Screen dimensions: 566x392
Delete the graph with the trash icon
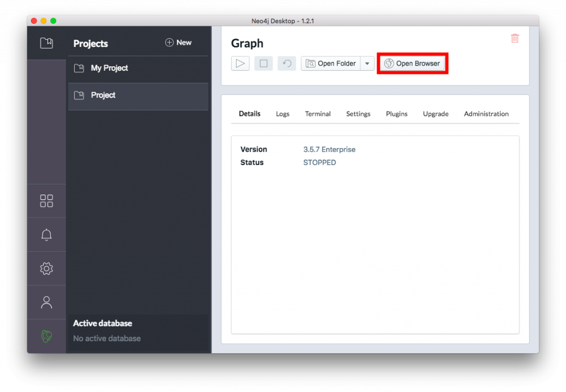point(515,38)
